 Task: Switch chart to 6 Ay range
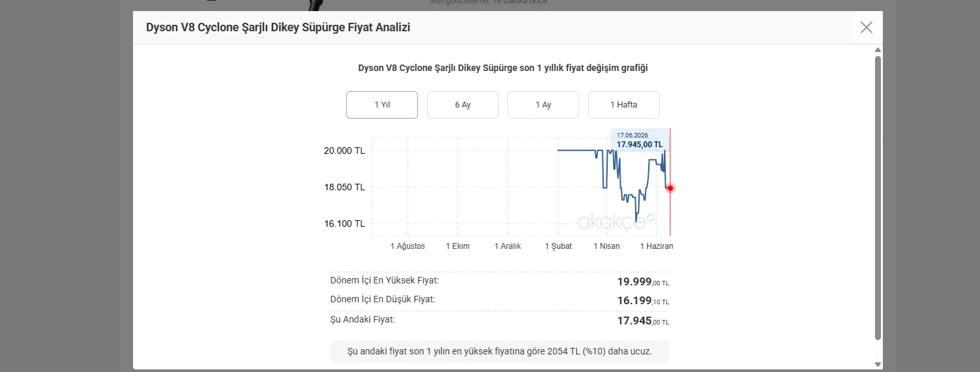point(463,105)
